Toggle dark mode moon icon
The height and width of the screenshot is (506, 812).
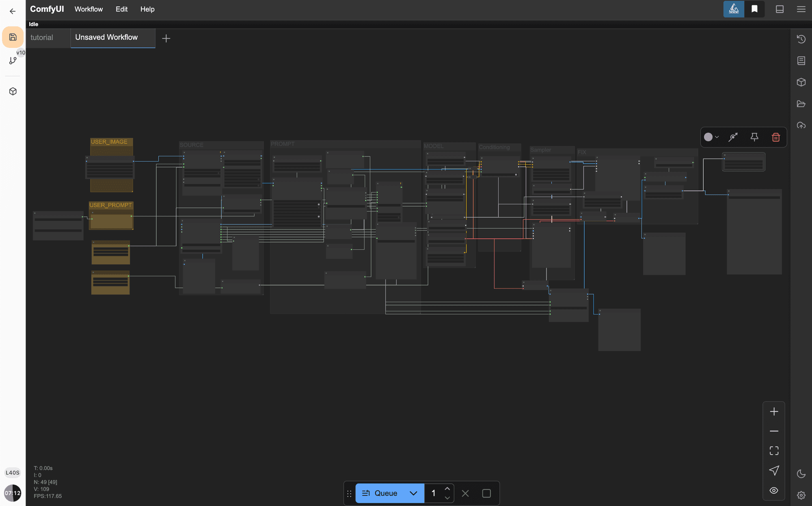pos(801,474)
